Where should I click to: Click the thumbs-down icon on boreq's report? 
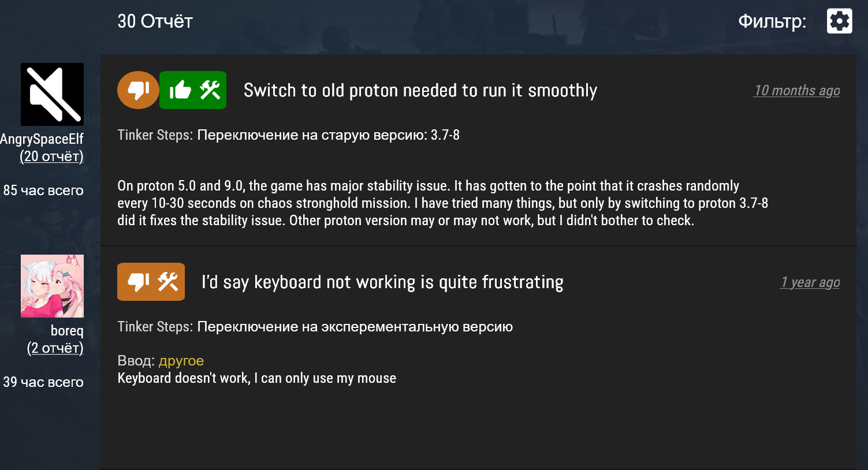coord(139,282)
